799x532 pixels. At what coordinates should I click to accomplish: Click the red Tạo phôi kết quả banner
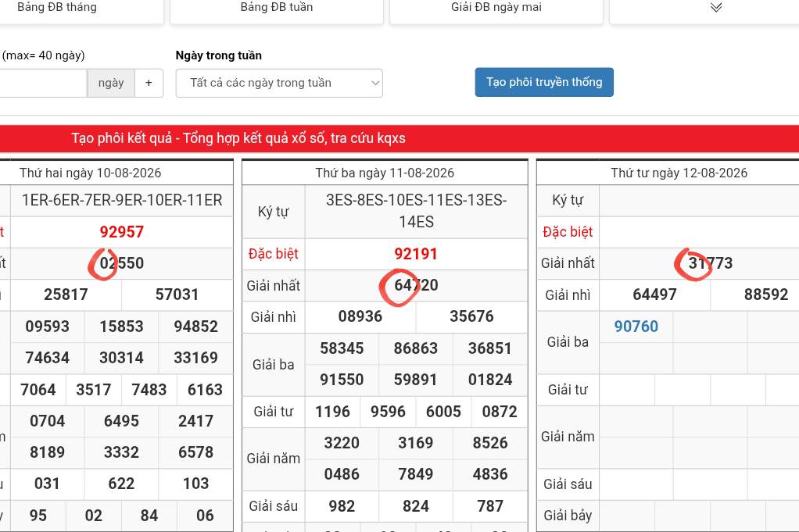coord(399,138)
